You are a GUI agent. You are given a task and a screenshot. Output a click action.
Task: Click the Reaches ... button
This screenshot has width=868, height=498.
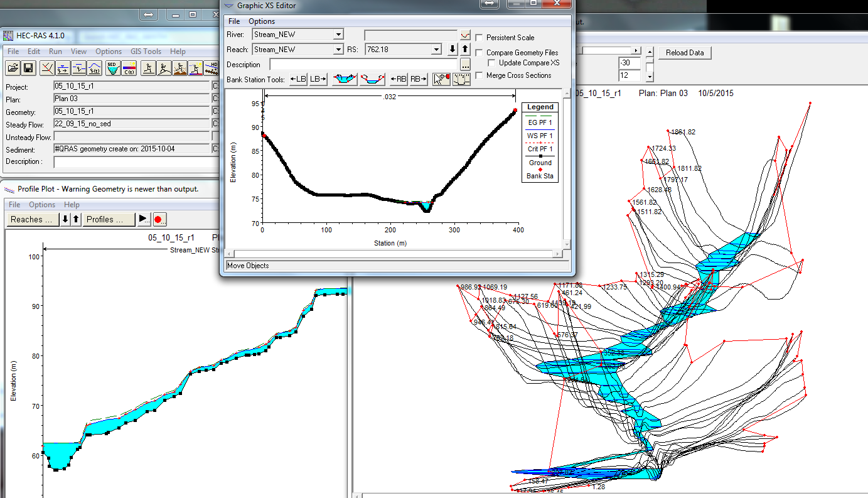(32, 219)
